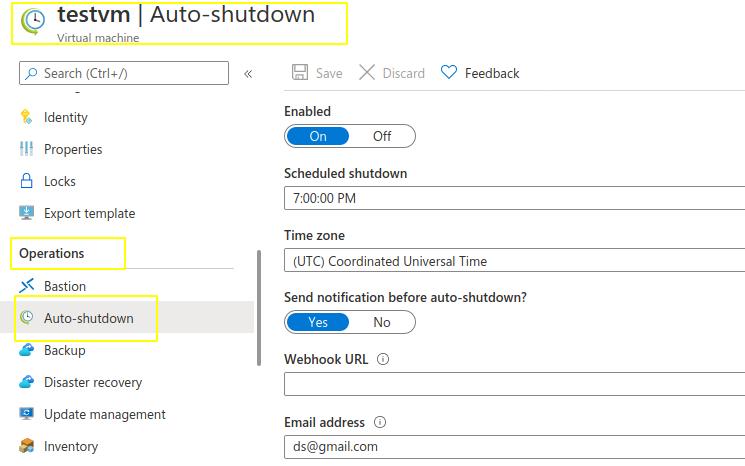Set Enabled toggle to On
Viewport: 745px width, 466px height.
coord(318,136)
